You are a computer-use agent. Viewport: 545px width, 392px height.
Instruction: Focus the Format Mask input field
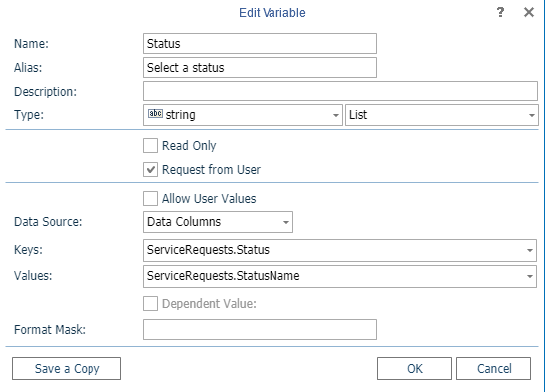click(x=260, y=329)
